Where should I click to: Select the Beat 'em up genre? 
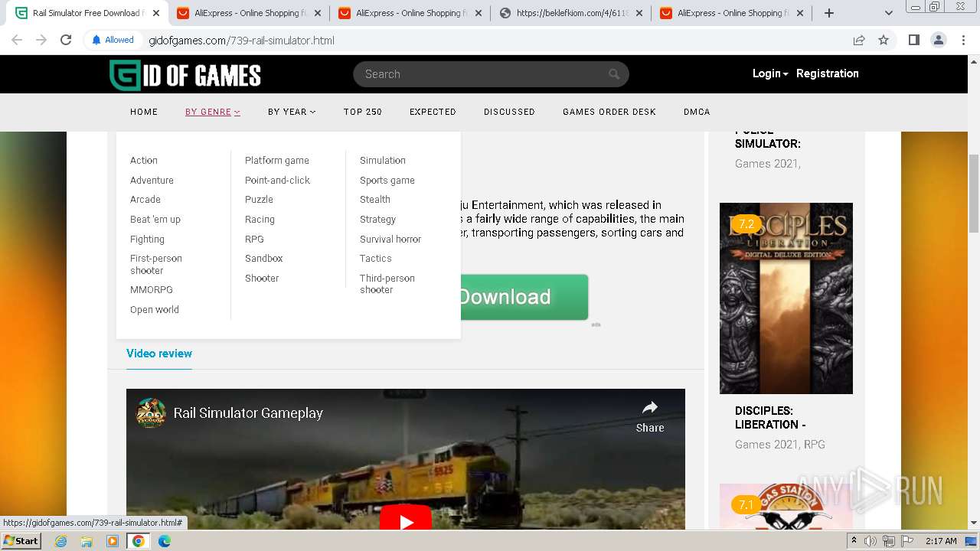tap(155, 219)
